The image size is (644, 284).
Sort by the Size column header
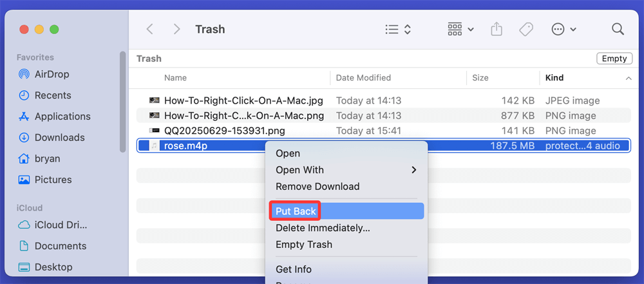[x=480, y=78]
